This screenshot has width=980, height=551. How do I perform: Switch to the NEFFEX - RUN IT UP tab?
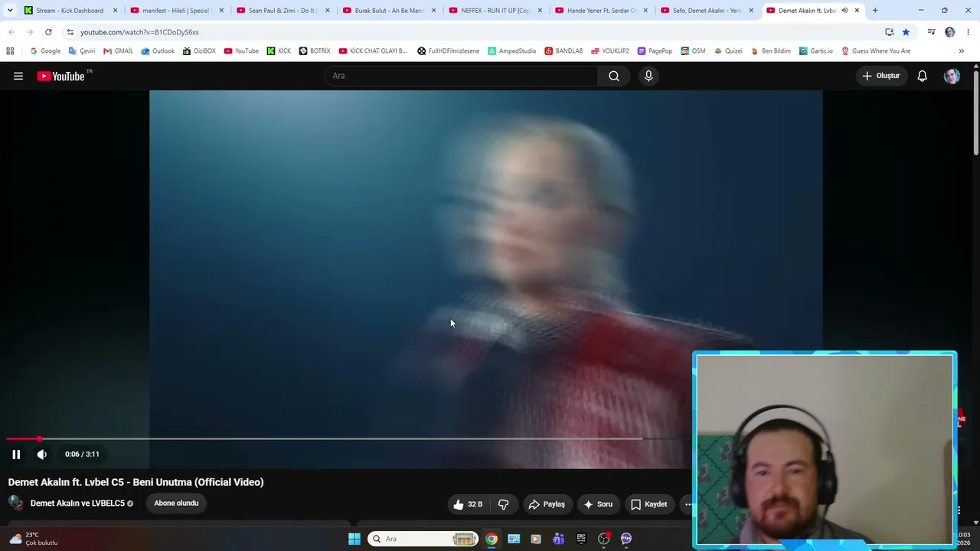point(495,11)
